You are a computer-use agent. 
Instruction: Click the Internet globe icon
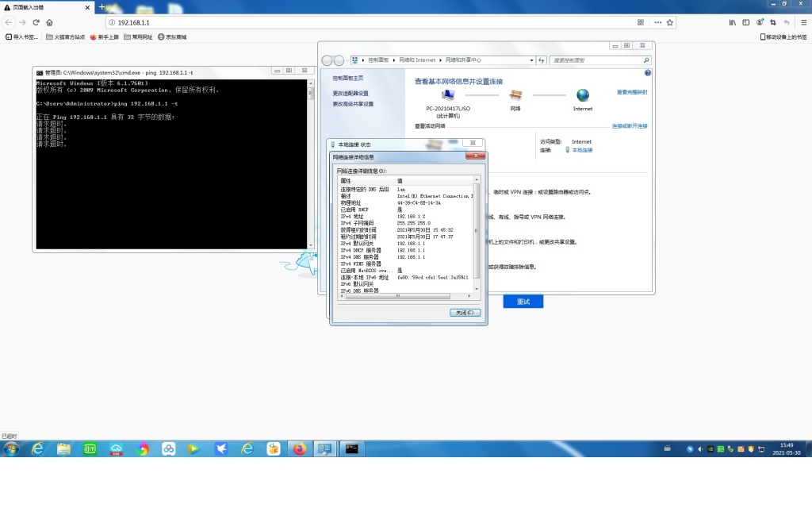583,95
